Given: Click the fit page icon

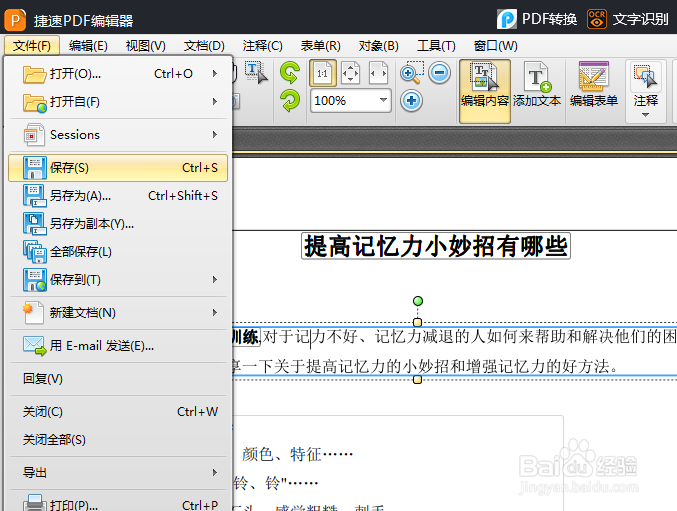Looking at the screenshot, I should pos(350,73).
